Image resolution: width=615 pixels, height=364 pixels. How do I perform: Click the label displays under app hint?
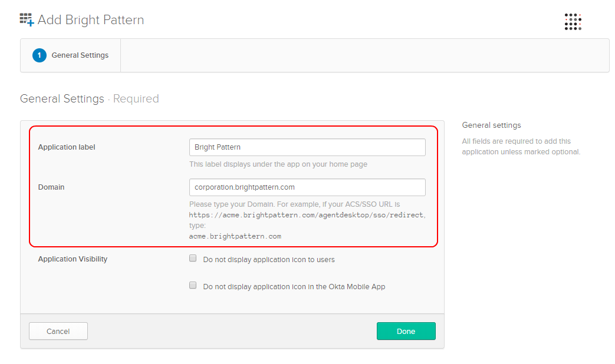pos(278,164)
